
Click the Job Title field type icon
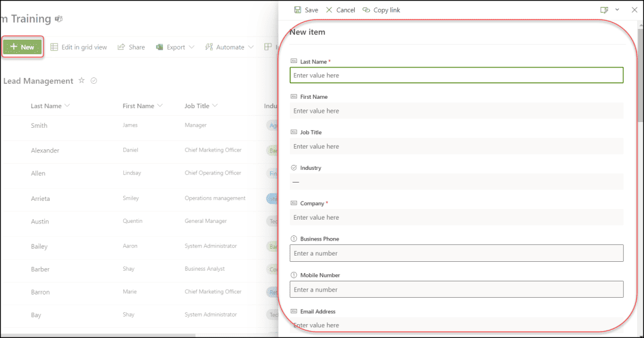tap(294, 132)
